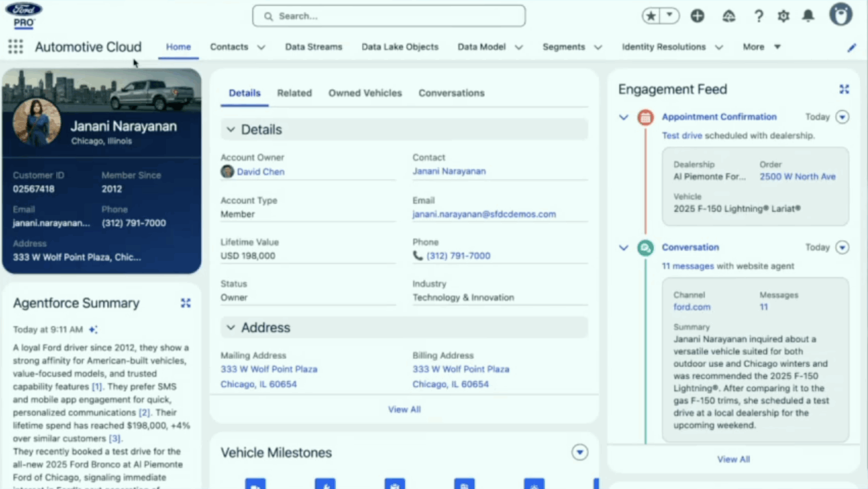Click phone link (312) 791-7000 in Details
This screenshot has height=489, width=868.
(x=458, y=256)
